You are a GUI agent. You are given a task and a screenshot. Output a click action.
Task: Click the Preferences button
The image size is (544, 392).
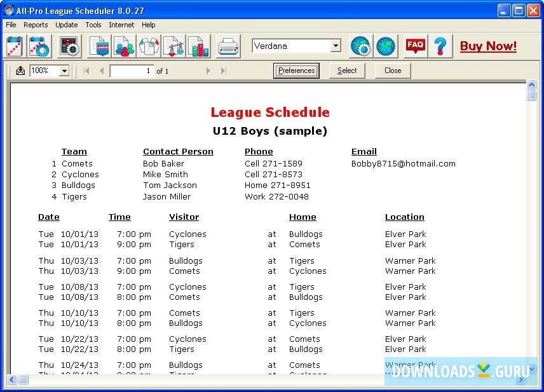point(296,71)
